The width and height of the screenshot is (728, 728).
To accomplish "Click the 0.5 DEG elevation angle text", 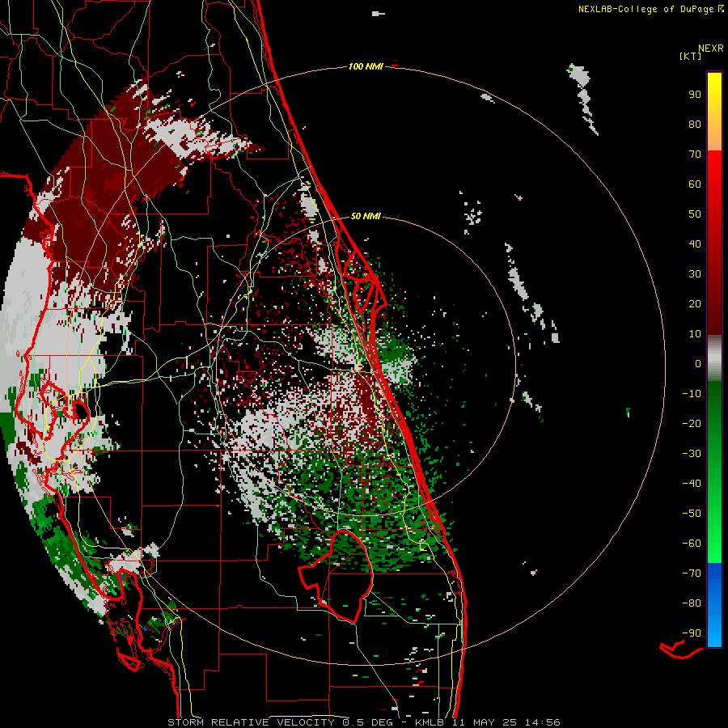I will (368, 722).
